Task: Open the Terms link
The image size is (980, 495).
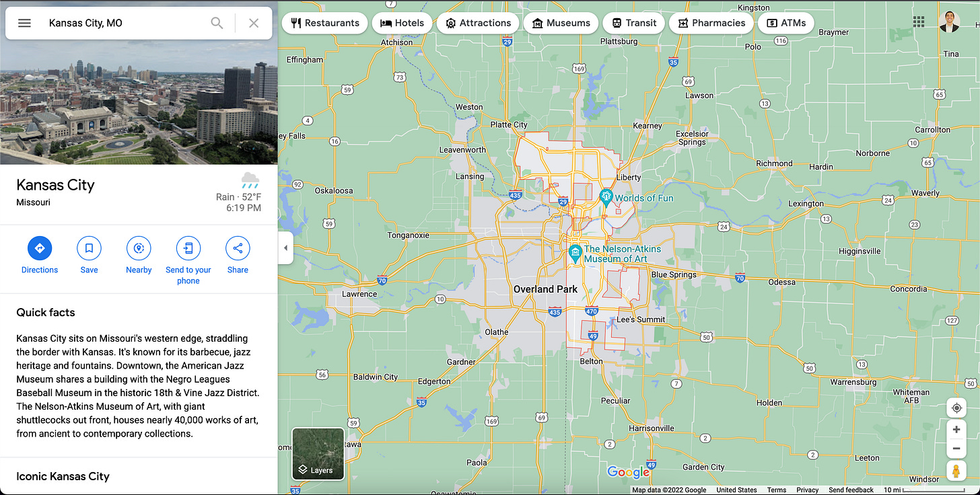Action: tap(777, 490)
